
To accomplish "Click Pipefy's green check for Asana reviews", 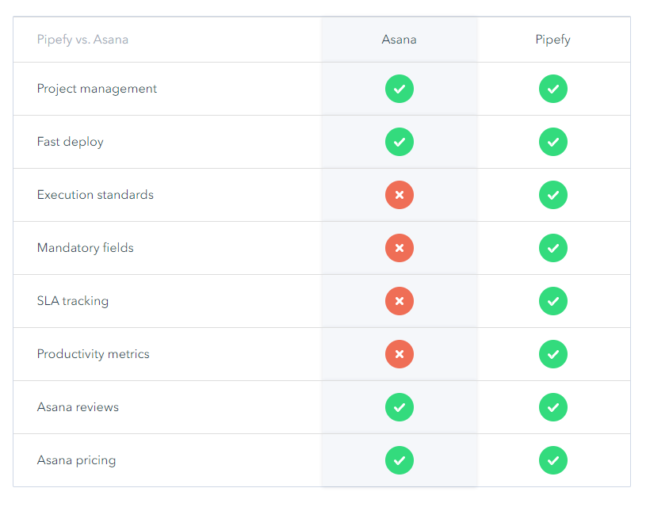I will pos(553,407).
